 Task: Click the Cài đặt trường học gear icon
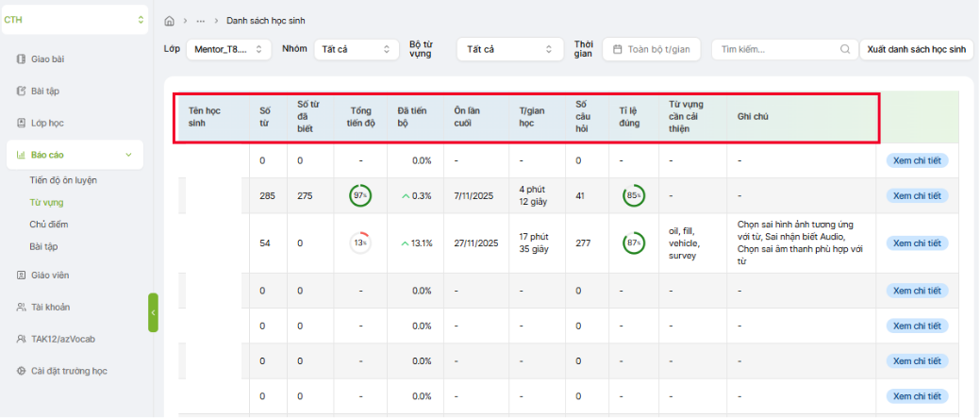click(x=21, y=371)
